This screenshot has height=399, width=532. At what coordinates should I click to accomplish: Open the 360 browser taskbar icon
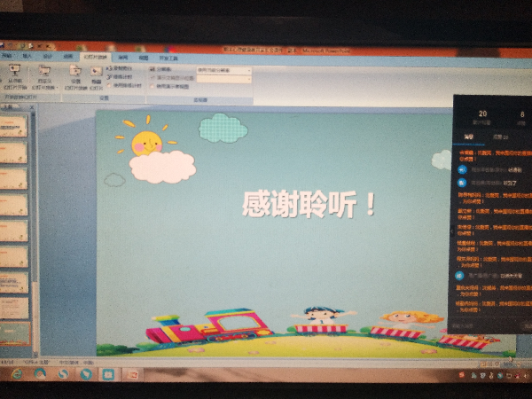[x=40, y=374]
